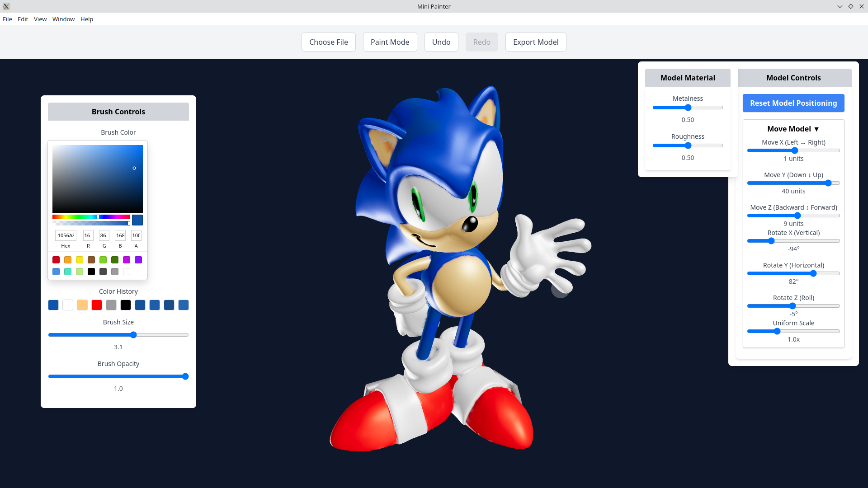Viewport: 868px width, 488px height.
Task: Pick black from Color History
Action: click(x=126, y=305)
